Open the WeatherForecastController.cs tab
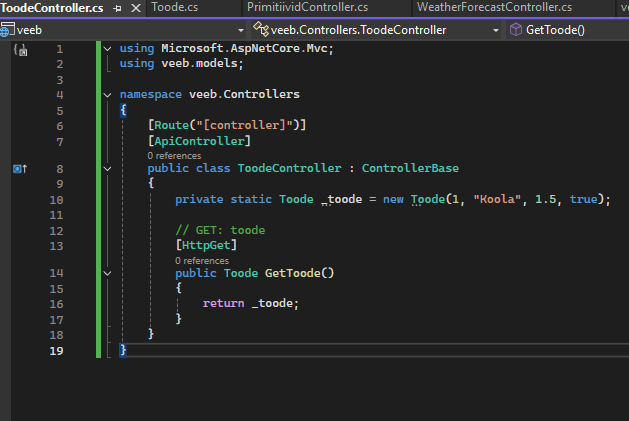 click(493, 8)
